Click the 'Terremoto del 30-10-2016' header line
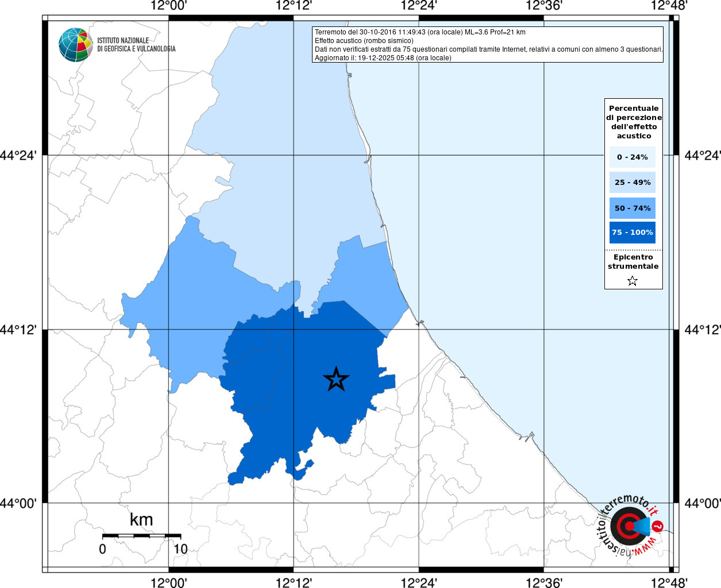721x588 pixels. coord(420,32)
